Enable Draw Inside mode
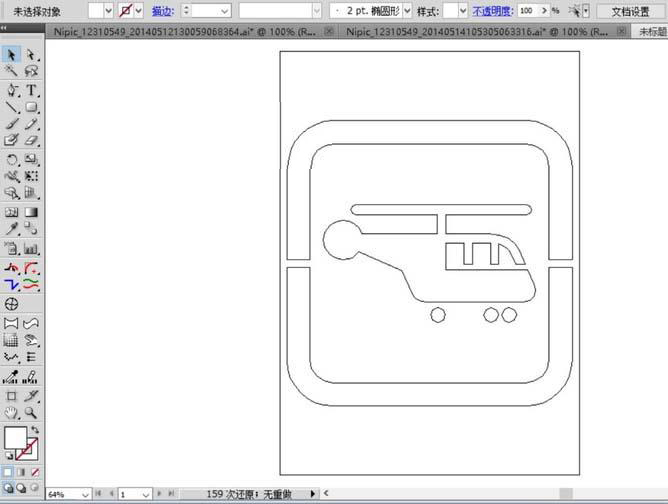The image size is (668, 504). click(x=35, y=487)
